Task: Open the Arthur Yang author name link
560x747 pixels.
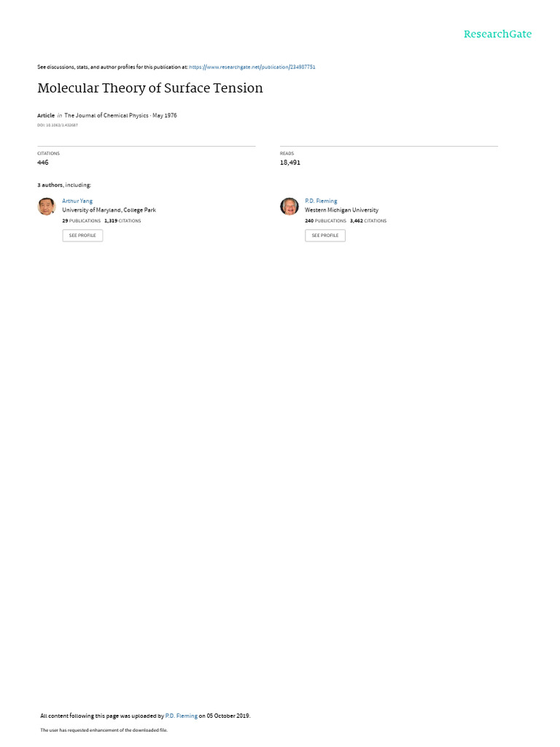Action: point(77,201)
